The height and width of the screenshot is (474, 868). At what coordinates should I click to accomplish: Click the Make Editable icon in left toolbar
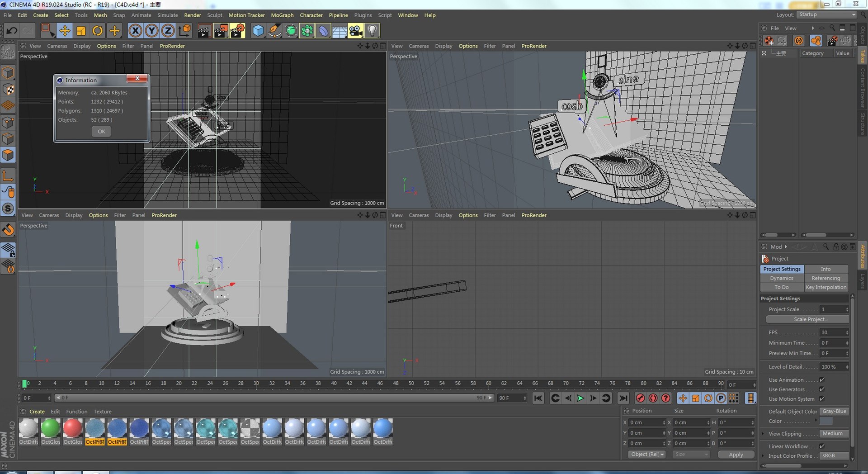tap(8, 52)
